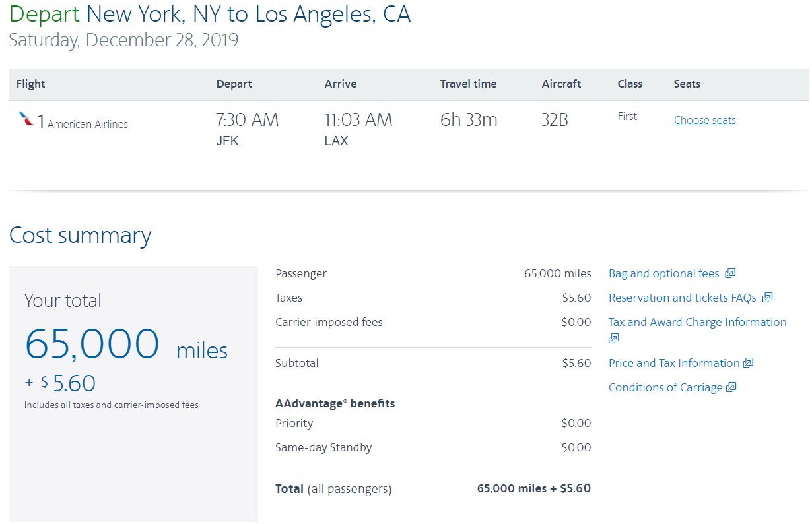Click the AAdvantage benefits heading

335,403
